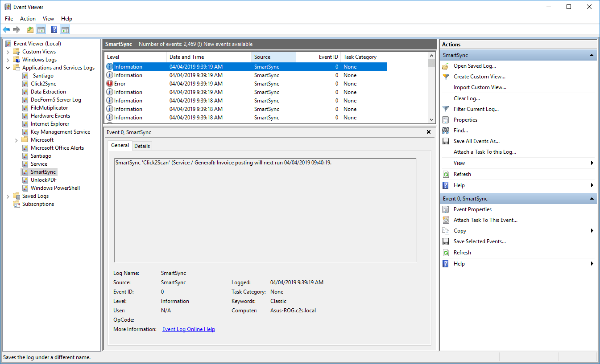The image size is (600, 364).
Task: Open the View submenu arrow
Action: (x=592, y=163)
